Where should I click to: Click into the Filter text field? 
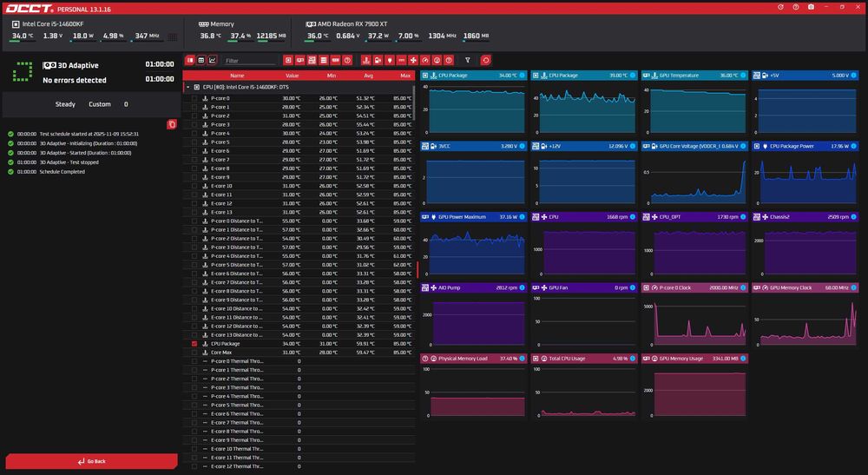coord(249,61)
